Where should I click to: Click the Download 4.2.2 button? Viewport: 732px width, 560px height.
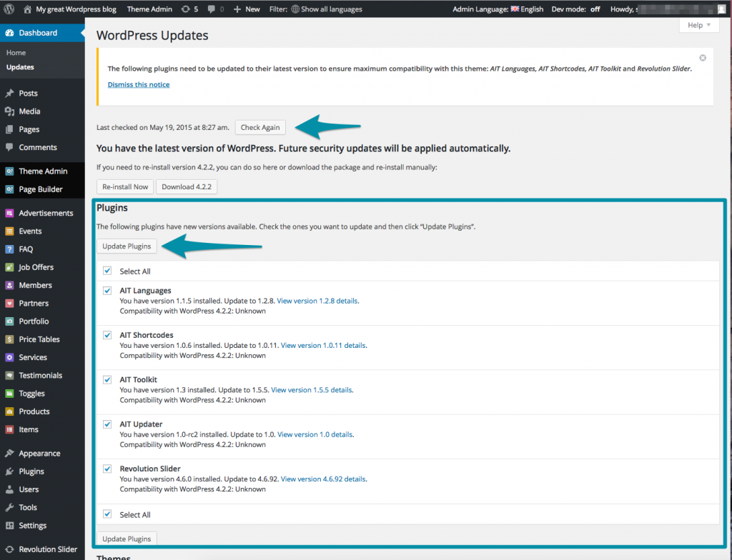coord(187,186)
